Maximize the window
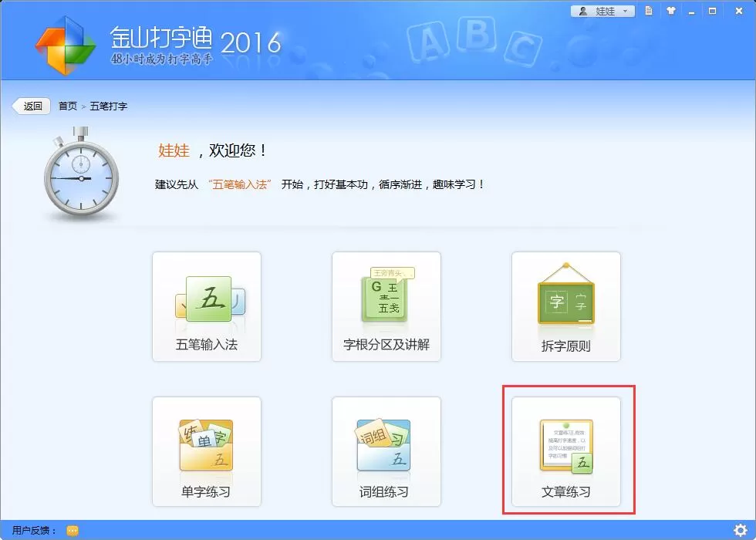 [713, 11]
